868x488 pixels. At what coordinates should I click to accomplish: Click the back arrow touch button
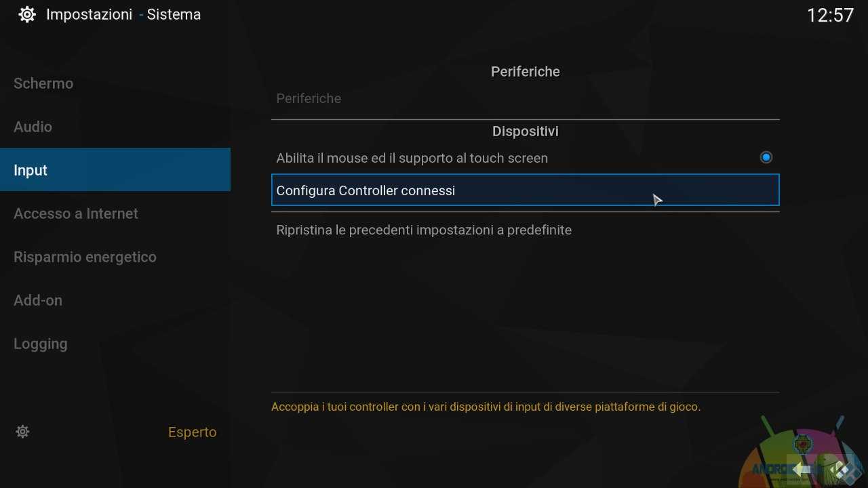802,469
